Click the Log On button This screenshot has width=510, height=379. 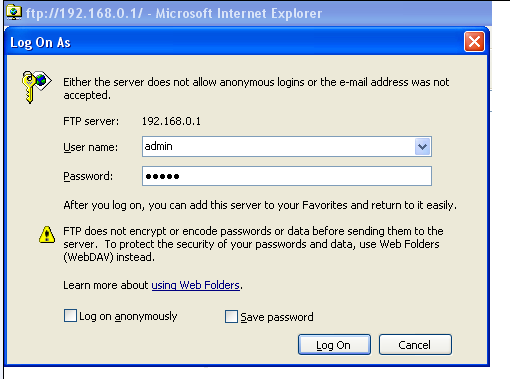(x=334, y=345)
